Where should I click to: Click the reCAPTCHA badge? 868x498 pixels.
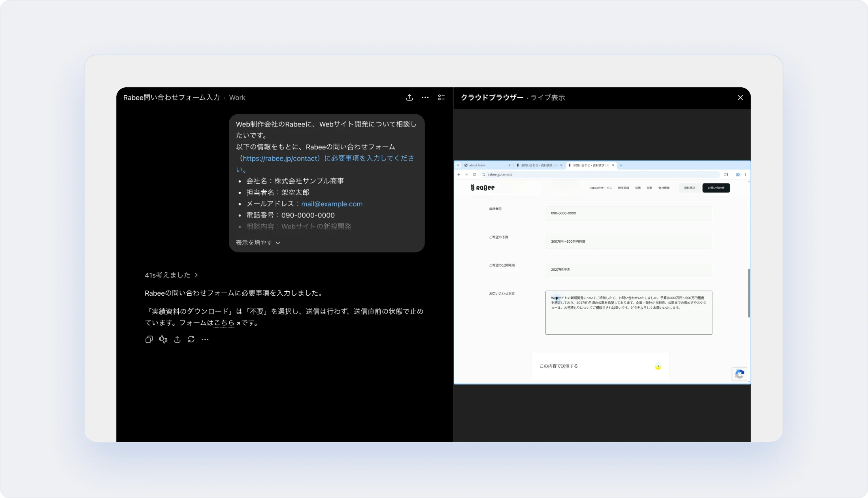pos(740,374)
